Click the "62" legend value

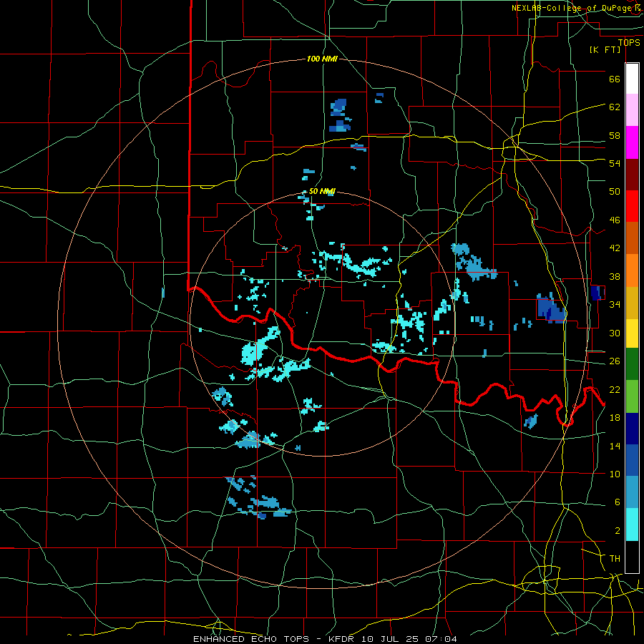click(x=615, y=107)
